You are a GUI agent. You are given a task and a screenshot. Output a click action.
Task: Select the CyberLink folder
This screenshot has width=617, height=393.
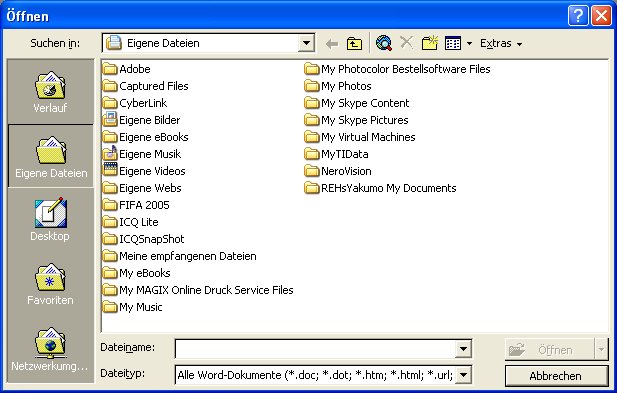pyautogui.click(x=135, y=103)
